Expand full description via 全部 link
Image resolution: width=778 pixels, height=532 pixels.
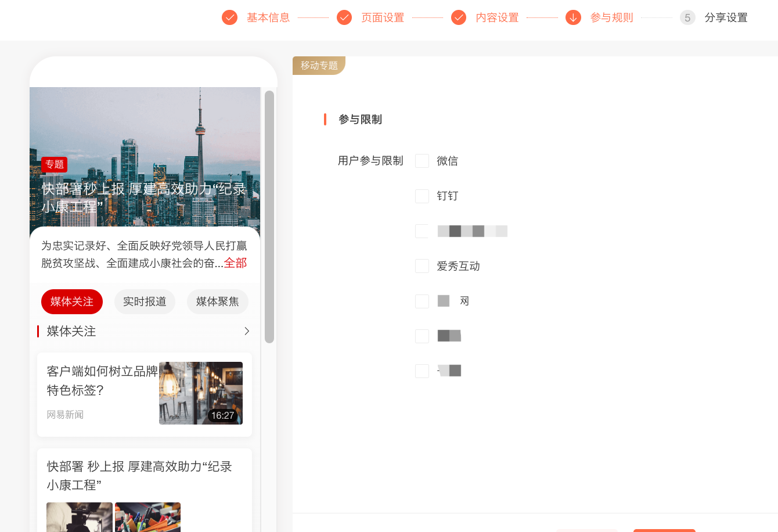tap(235, 263)
